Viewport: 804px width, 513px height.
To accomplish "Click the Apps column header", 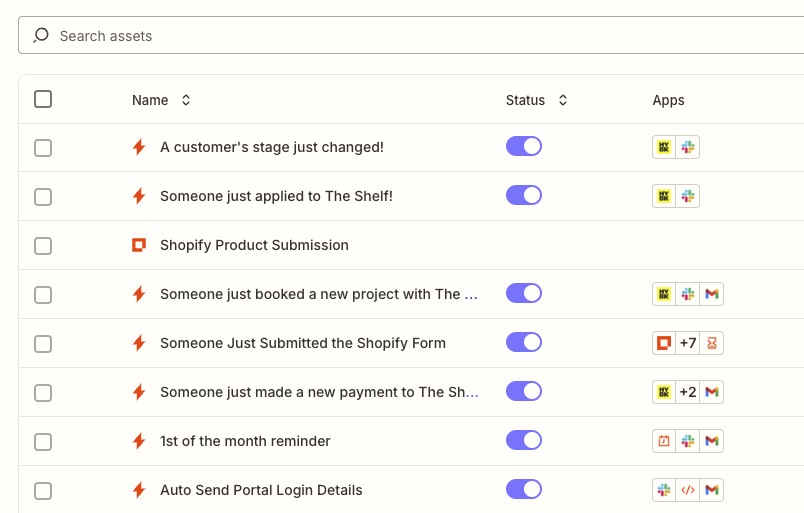I will tap(668, 100).
